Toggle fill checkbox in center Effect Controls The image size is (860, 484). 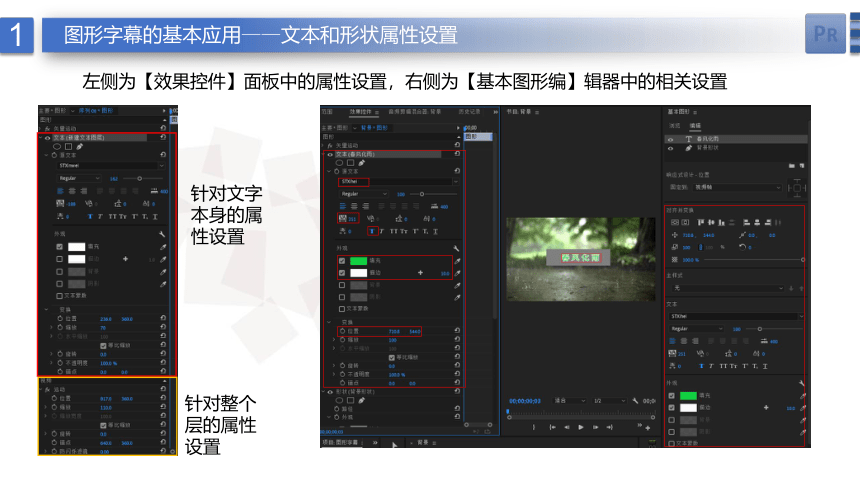point(342,261)
